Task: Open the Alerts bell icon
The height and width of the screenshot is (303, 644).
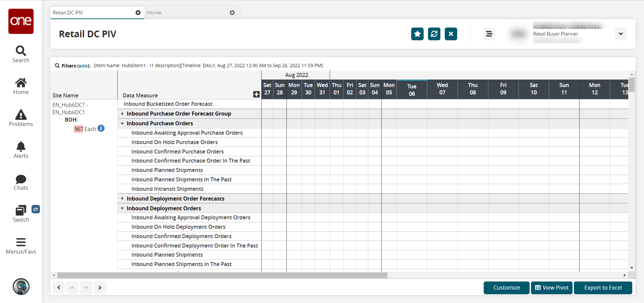Action: tap(21, 150)
